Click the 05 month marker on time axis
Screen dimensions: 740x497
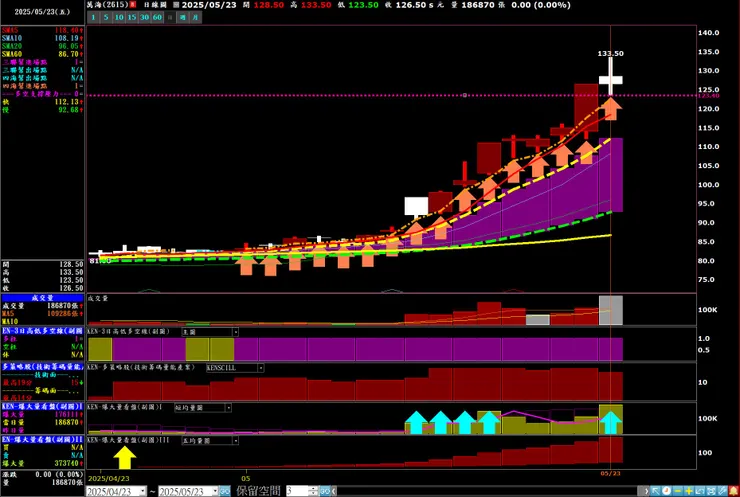click(246, 479)
